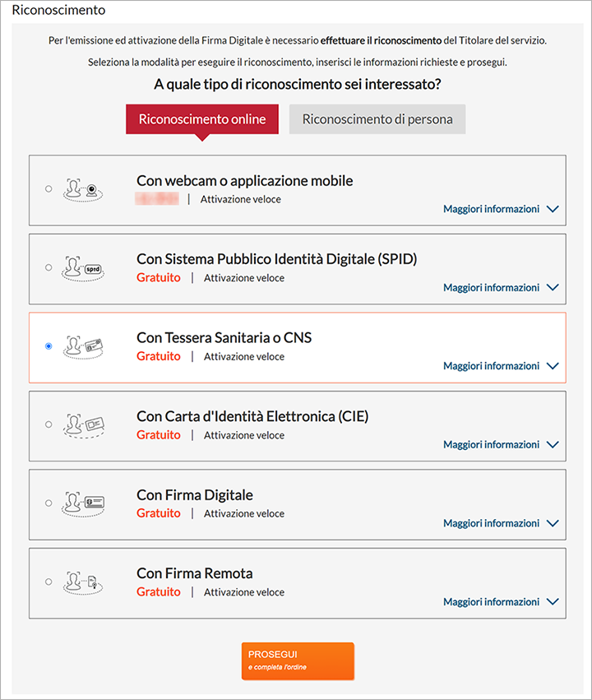The image size is (592, 700).
Task: Show more information about Firma Digitale
Action: [x=501, y=523]
